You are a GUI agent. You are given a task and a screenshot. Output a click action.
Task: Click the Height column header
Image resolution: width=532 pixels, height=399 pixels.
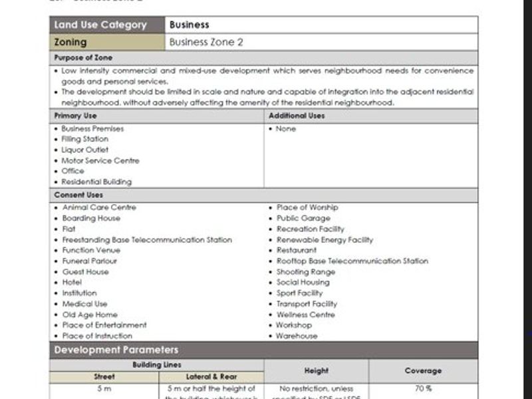click(317, 370)
